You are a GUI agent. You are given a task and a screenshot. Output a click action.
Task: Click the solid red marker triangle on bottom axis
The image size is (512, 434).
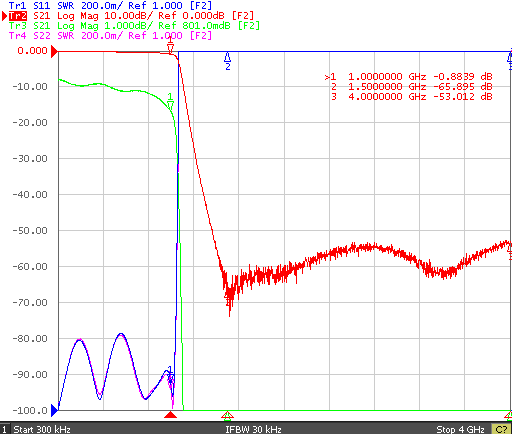171,415
